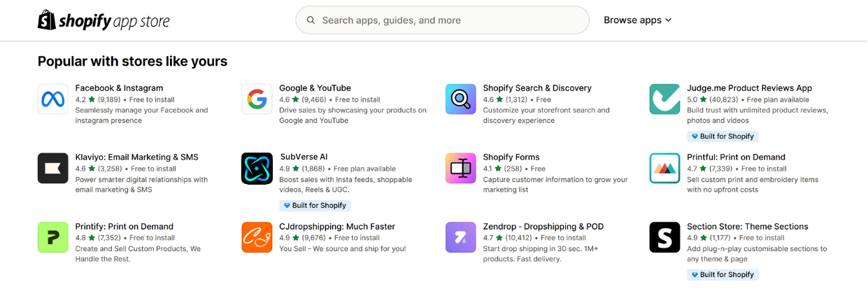Image resolution: width=868 pixels, height=291 pixels.
Task: Open the CJdropshipping orange app icon
Action: point(257,237)
